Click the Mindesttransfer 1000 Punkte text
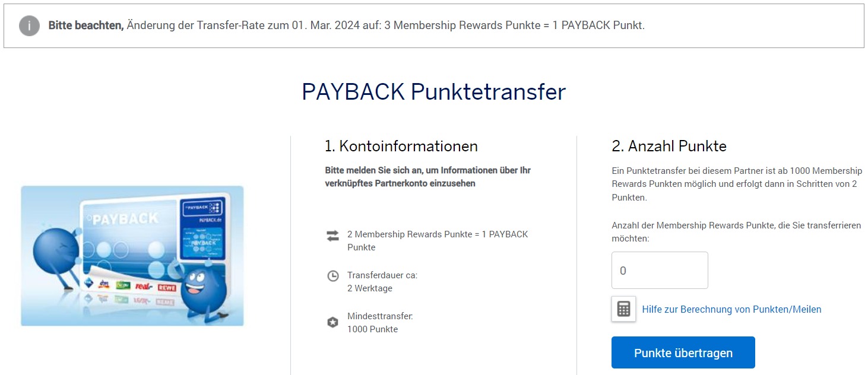868x375 pixels. pos(379,323)
